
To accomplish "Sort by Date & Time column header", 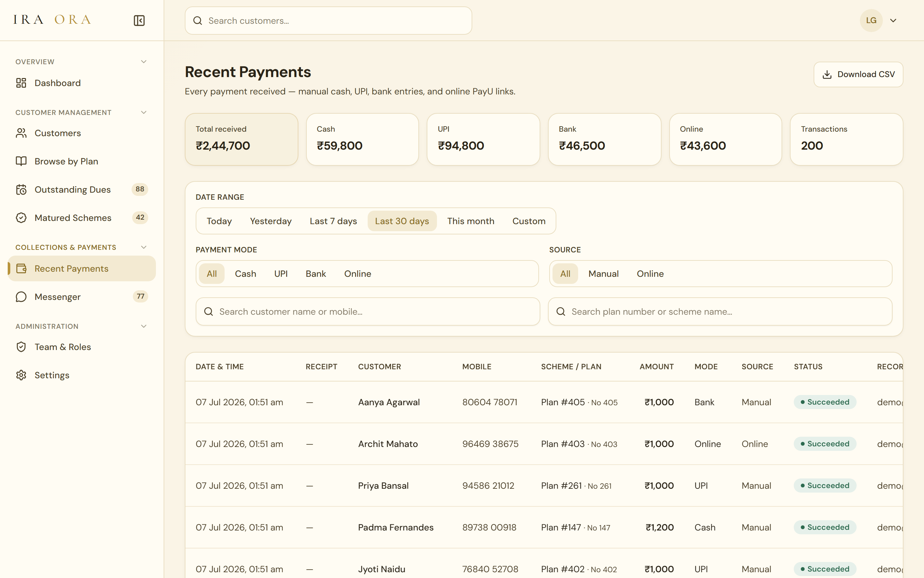I will (219, 367).
